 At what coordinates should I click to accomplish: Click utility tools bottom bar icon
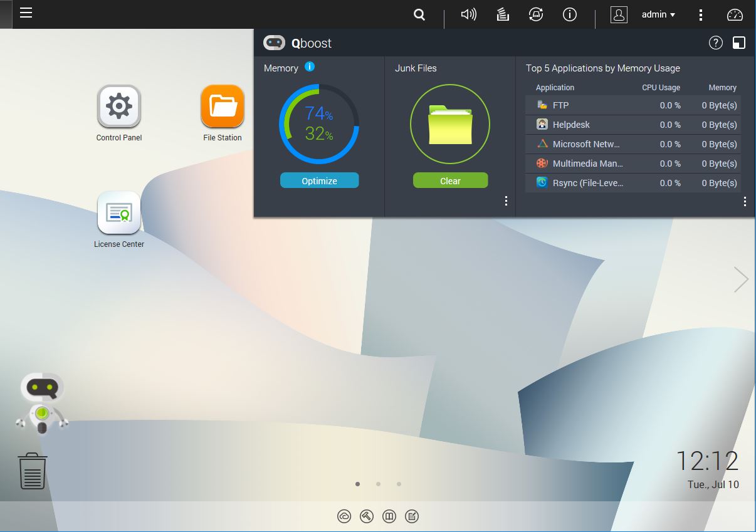pyautogui.click(x=367, y=516)
